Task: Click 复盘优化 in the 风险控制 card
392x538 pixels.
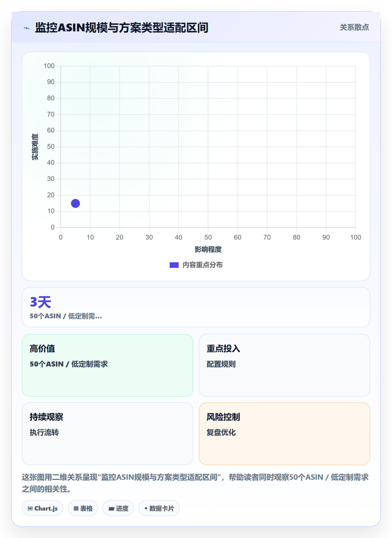Action: (x=221, y=432)
